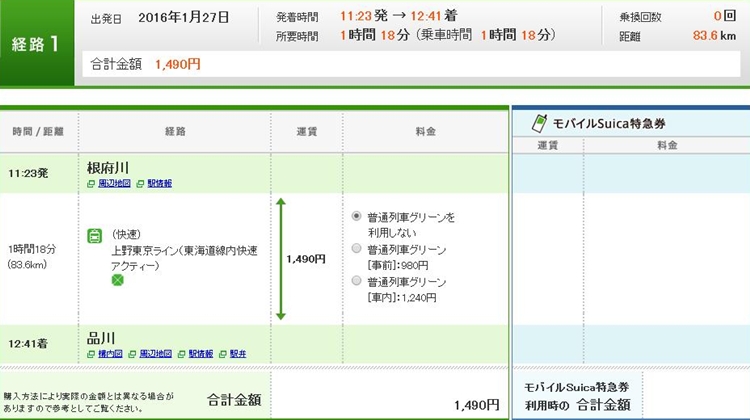Open 品川 駅情報 link
The image size is (750, 420).
point(202,354)
